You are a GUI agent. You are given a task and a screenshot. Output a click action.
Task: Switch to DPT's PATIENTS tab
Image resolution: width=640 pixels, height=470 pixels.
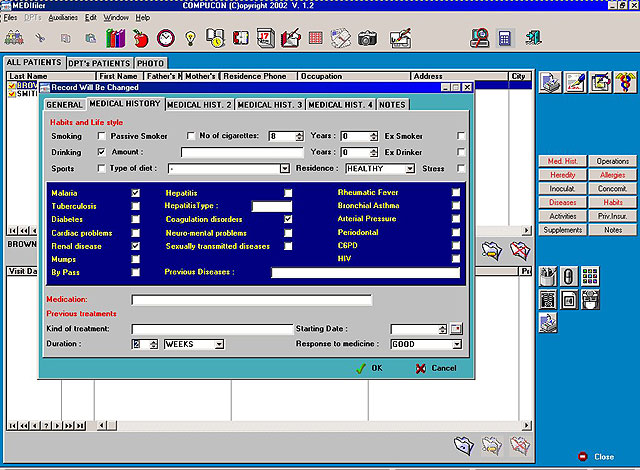pos(99,63)
